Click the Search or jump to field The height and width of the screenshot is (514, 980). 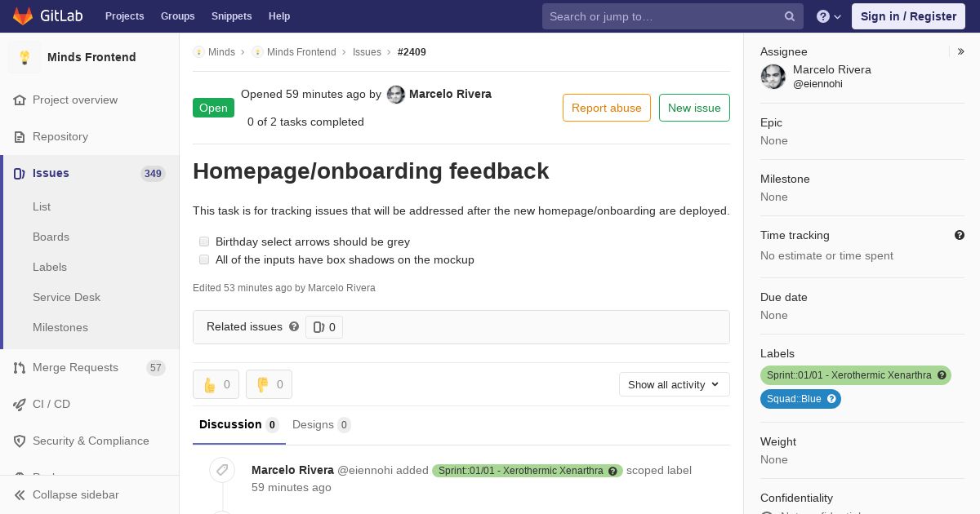673,16
